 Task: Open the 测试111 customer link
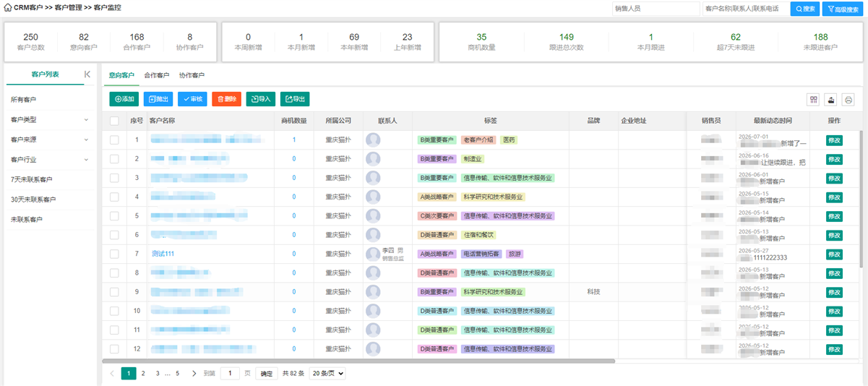pos(163,254)
